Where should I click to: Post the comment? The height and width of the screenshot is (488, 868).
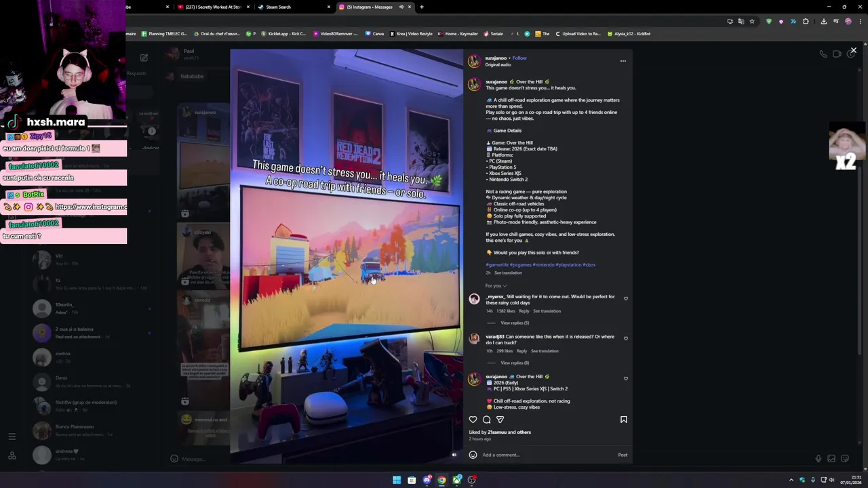tap(623, 455)
